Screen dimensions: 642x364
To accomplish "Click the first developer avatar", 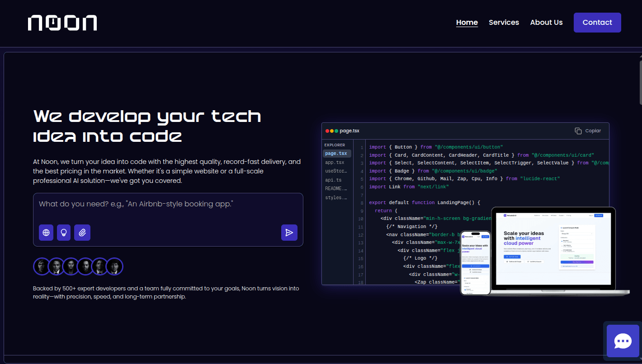I will pyautogui.click(x=42, y=266).
